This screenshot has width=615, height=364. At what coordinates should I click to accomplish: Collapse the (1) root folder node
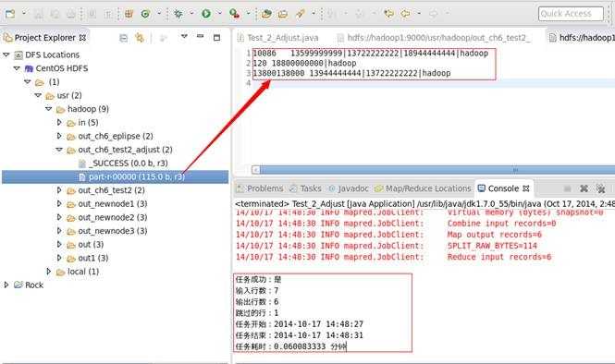(27, 82)
